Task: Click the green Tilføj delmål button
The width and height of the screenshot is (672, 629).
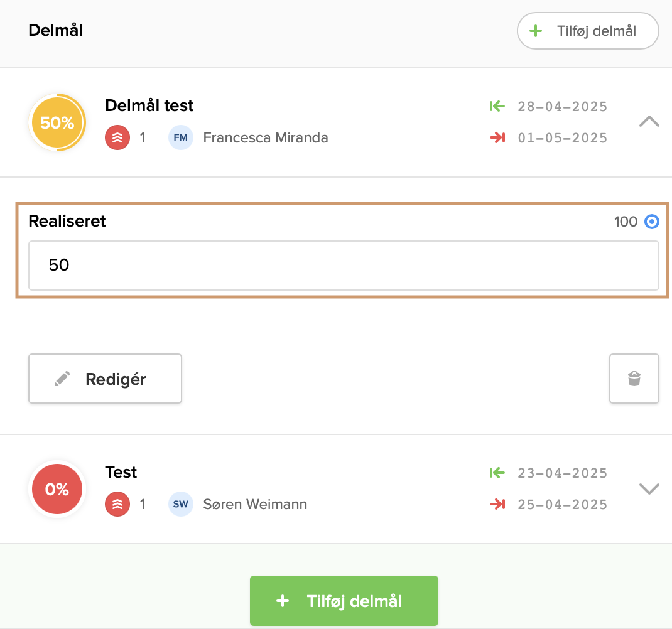Action: click(344, 601)
